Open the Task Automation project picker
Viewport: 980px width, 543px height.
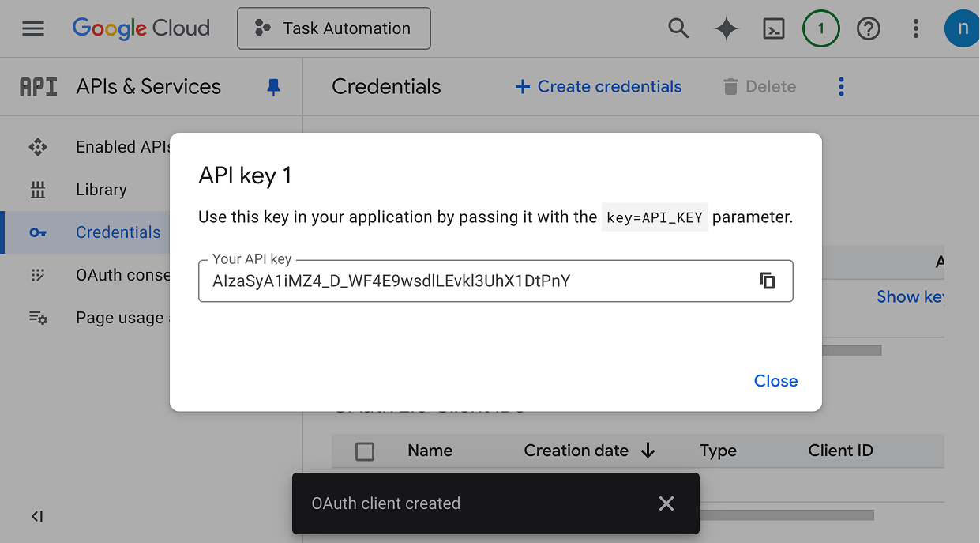pos(333,29)
